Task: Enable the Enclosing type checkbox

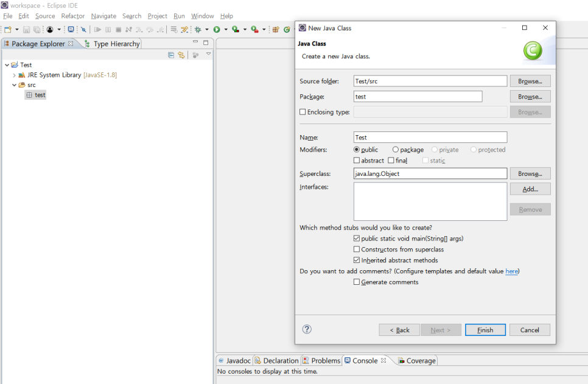Action: [303, 112]
